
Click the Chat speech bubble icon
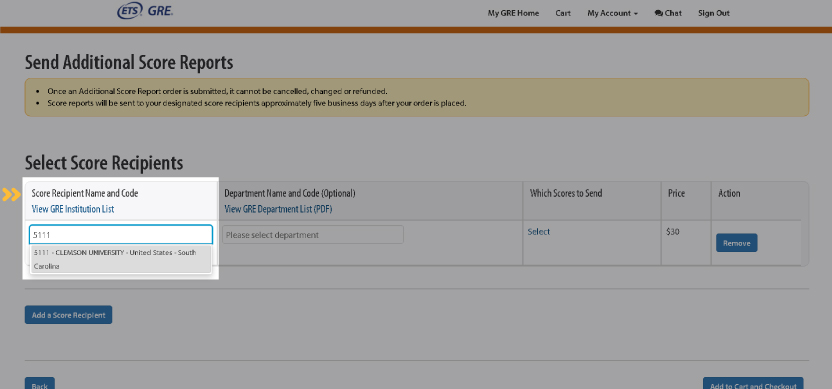658,13
